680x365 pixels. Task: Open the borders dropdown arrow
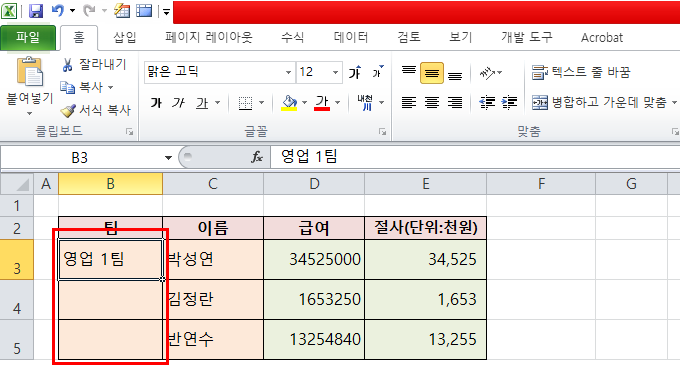click(x=262, y=103)
